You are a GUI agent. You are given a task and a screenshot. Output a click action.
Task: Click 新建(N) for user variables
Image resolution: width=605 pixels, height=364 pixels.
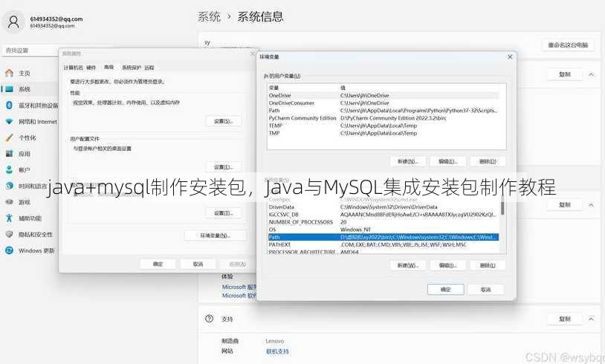point(408,161)
